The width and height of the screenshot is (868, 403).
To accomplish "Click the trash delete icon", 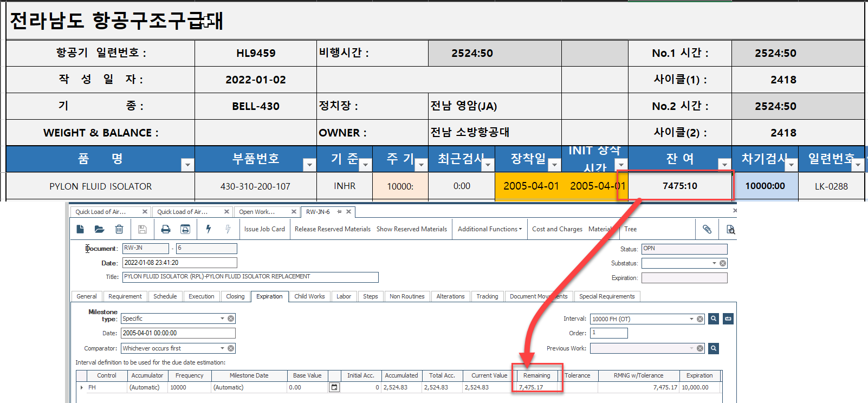I will (119, 229).
